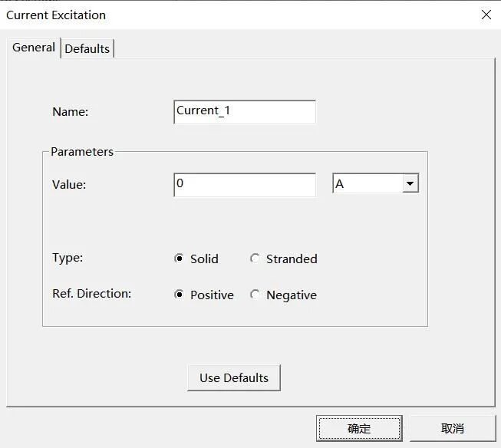501x448 pixels.
Task: Select the General tab
Action: point(34,48)
